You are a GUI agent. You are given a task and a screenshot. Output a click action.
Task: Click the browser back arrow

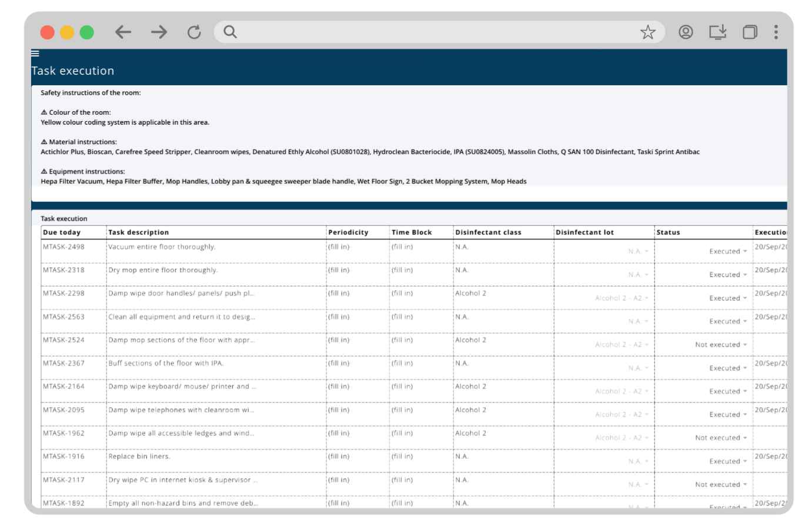click(x=123, y=32)
